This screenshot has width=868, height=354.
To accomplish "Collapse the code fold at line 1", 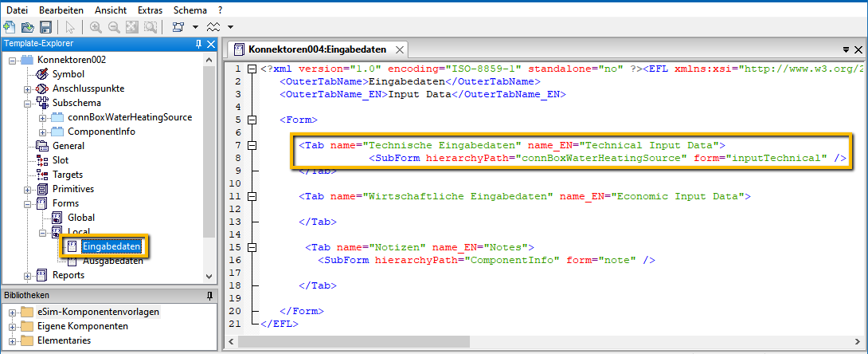I will click(x=252, y=69).
